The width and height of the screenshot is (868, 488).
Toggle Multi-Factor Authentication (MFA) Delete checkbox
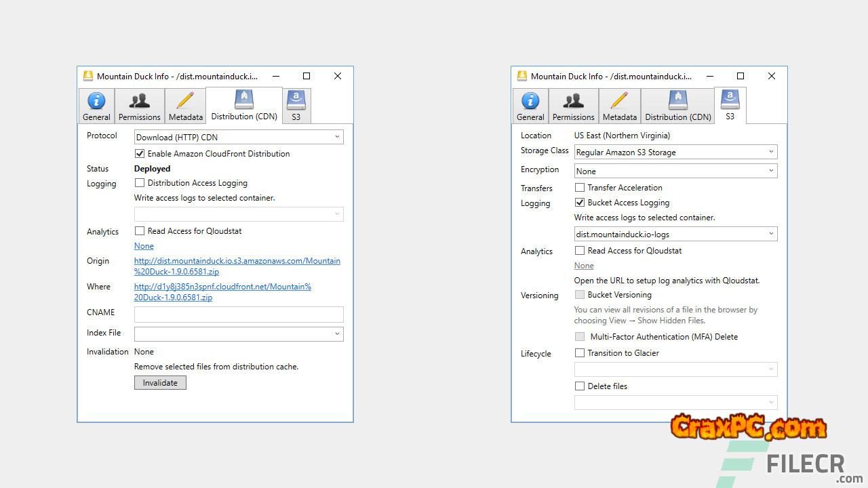(x=580, y=337)
